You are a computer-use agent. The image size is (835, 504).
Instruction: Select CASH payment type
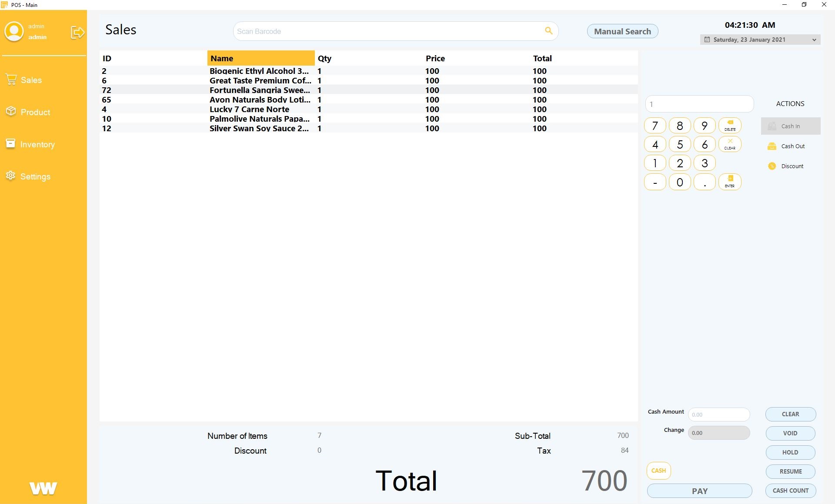[658, 471]
